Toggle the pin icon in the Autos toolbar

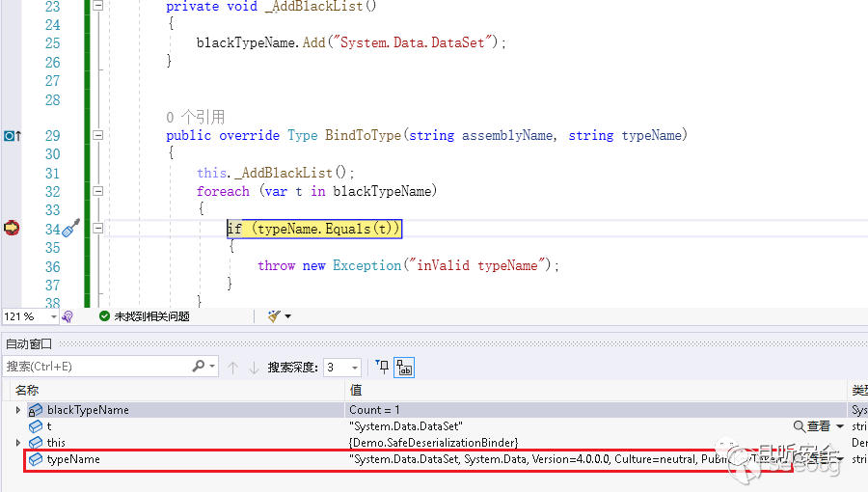pos(383,367)
